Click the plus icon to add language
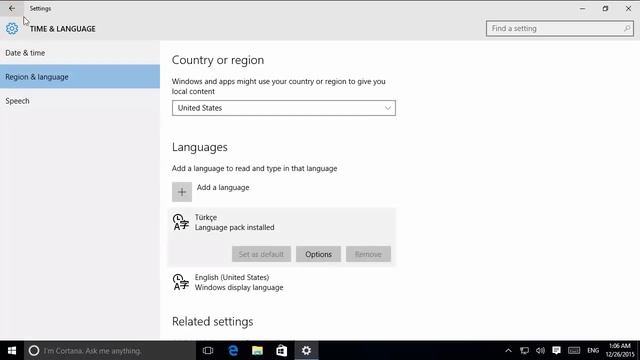This screenshot has width=640, height=360. (182, 192)
